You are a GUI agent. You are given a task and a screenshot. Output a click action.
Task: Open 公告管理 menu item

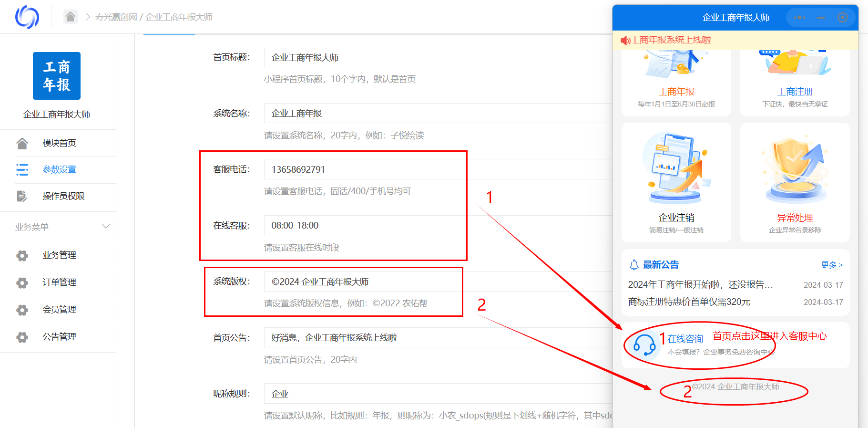click(x=58, y=337)
